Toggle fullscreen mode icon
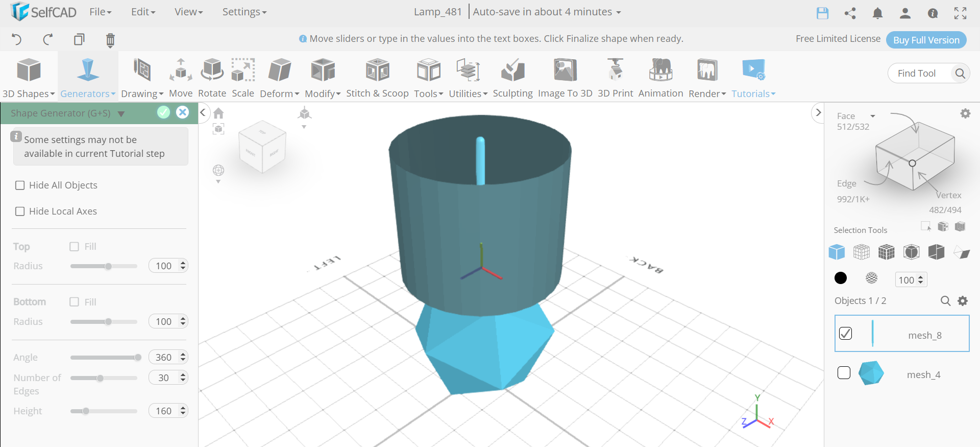The height and width of the screenshot is (447, 980). pyautogui.click(x=960, y=13)
